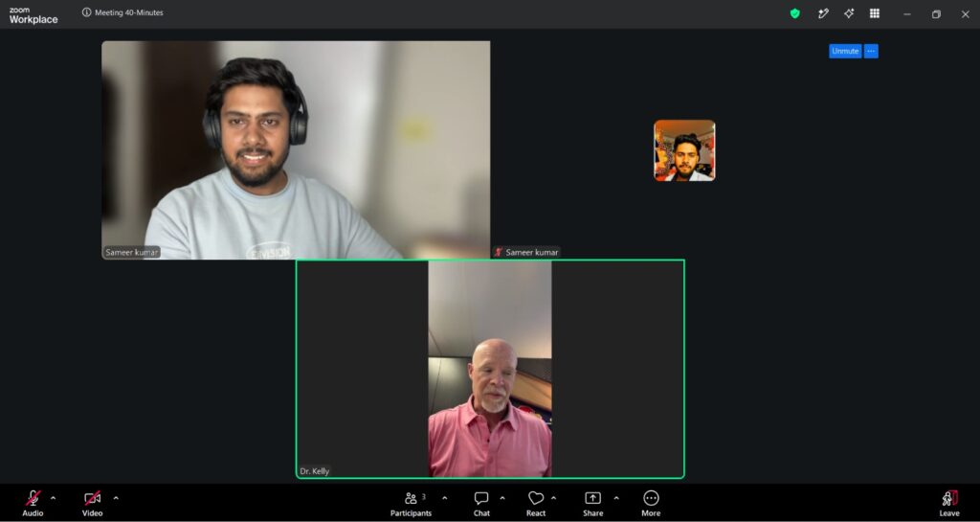Viewport: 980px width, 522px height.
Task: Leave the meeting
Action: pyautogui.click(x=948, y=503)
